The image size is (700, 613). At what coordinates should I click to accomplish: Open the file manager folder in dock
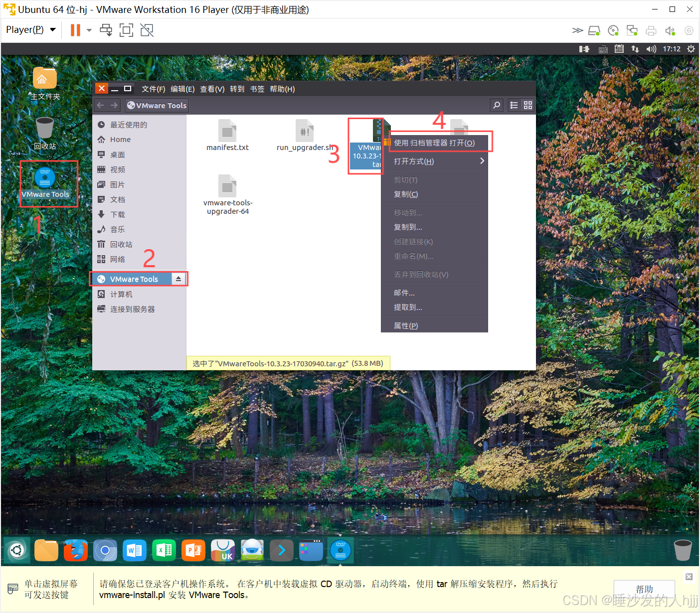coord(46,551)
